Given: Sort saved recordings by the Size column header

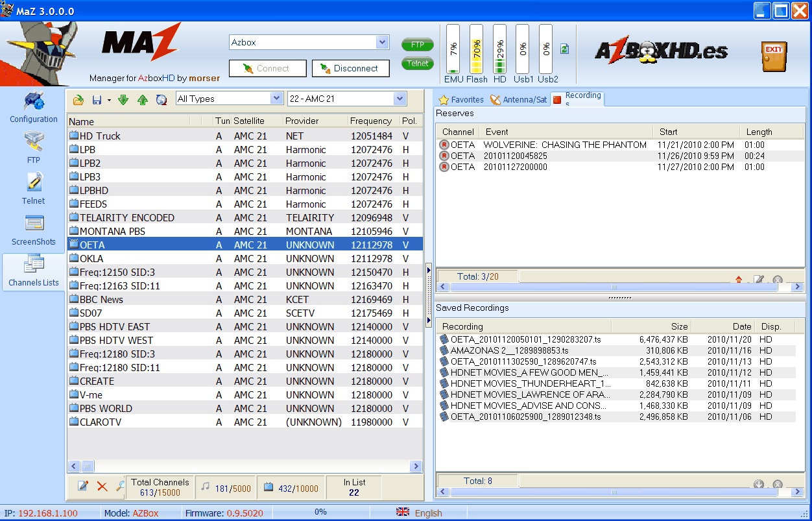Looking at the screenshot, I should tap(651, 326).
